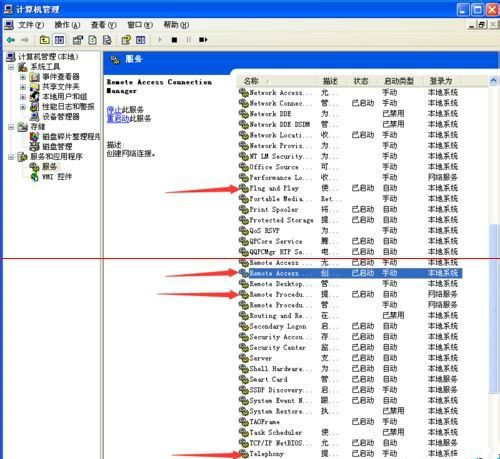
Task: Click the Back arrow toolbar icon
Action: [11, 40]
